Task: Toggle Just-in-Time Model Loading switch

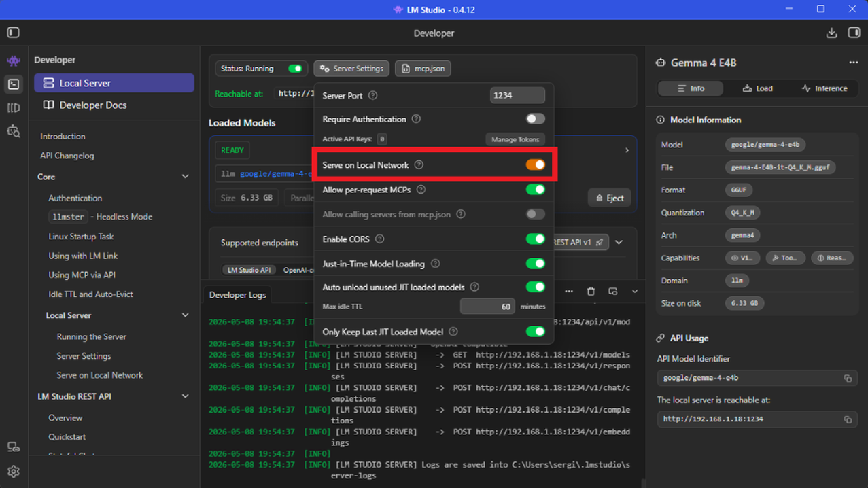Action: pos(536,264)
